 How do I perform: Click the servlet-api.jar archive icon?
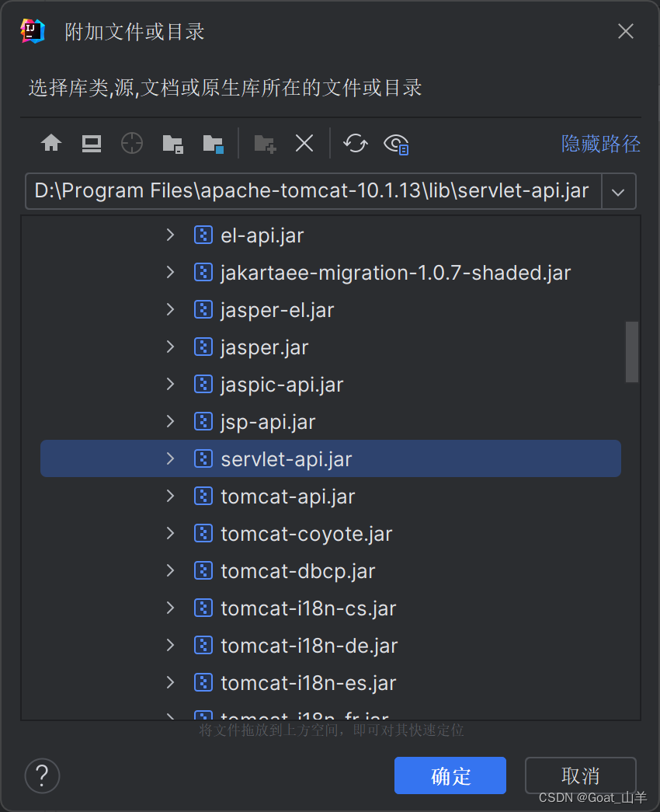click(203, 458)
